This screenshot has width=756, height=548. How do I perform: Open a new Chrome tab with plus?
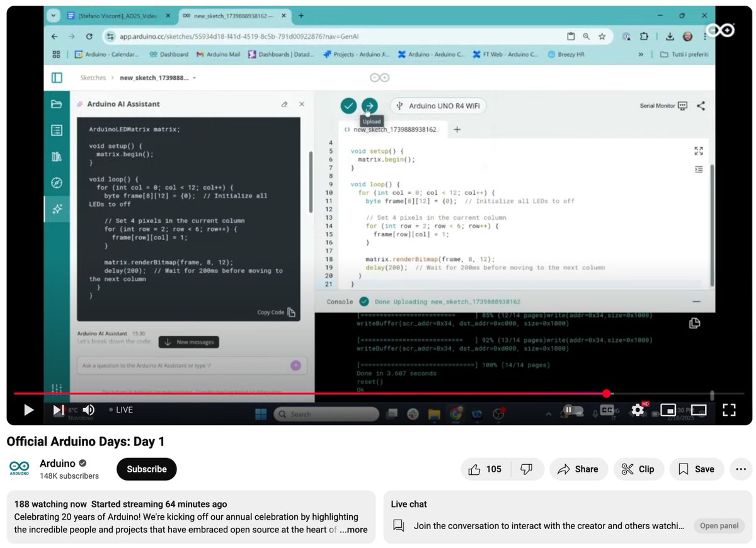pos(301,15)
